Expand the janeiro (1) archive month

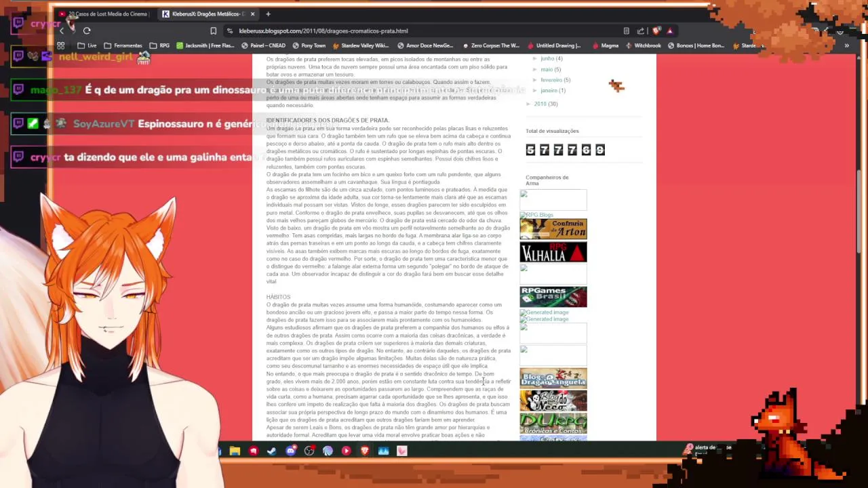(535, 90)
